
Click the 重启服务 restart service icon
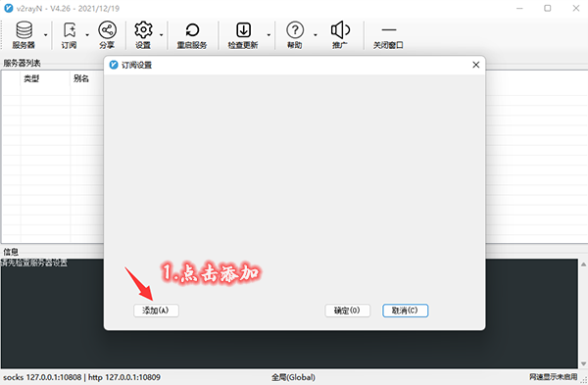tap(192, 35)
